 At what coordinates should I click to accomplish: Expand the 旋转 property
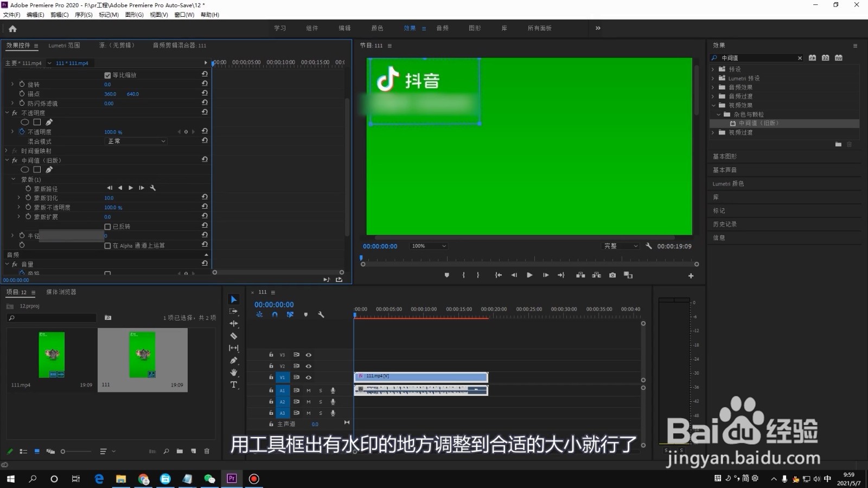13,84
